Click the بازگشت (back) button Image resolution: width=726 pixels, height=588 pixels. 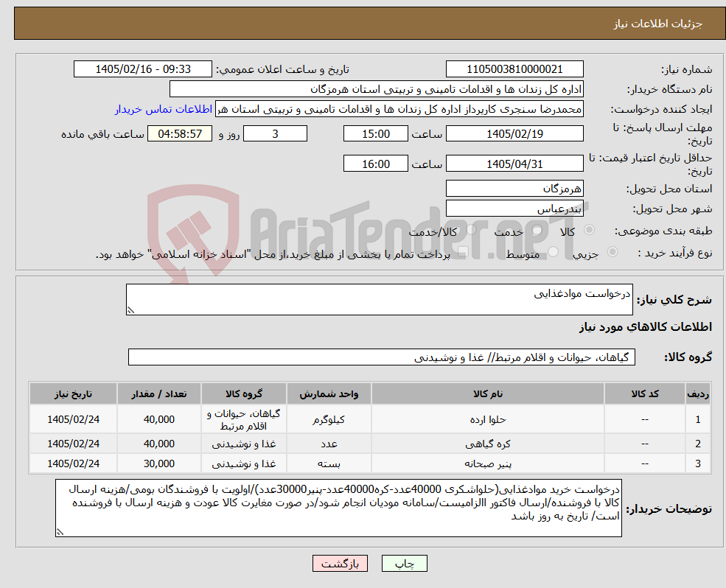tap(340, 564)
